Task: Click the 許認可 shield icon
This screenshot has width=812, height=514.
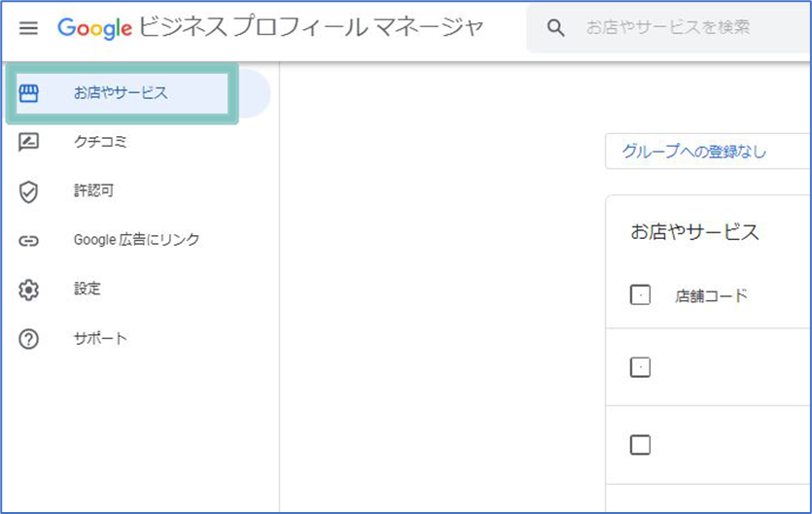Action: 28,191
